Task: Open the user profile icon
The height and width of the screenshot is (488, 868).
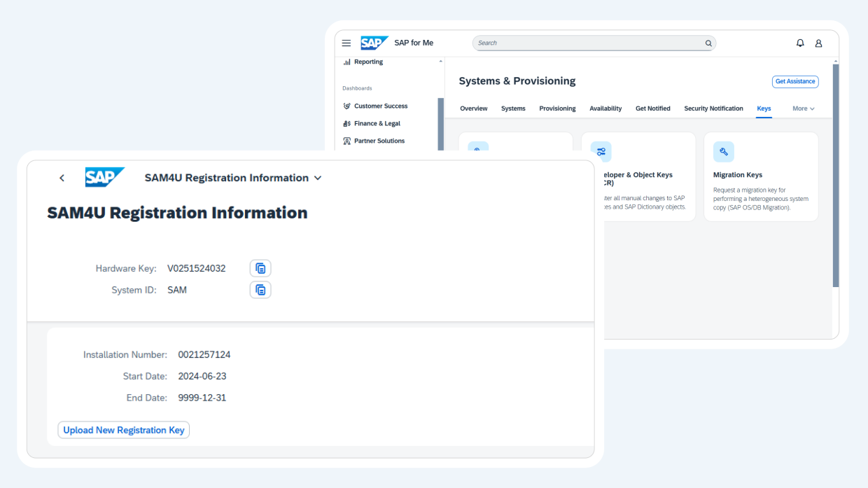Action: 818,43
